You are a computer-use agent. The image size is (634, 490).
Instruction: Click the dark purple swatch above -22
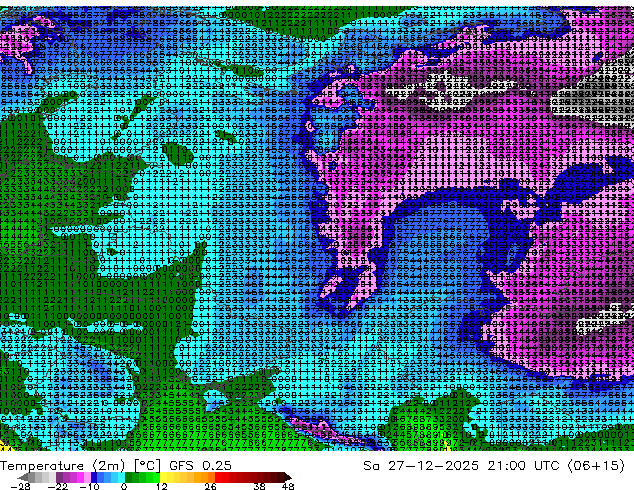pyautogui.click(x=59, y=477)
